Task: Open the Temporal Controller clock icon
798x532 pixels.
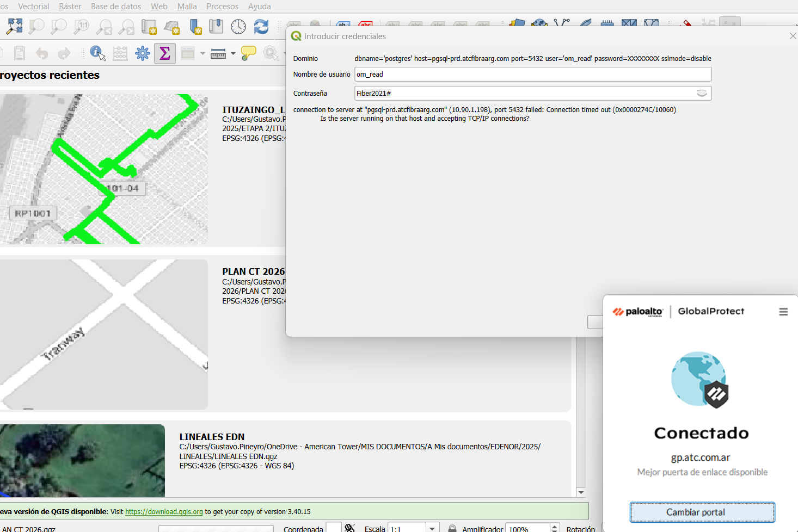Action: 238,26
